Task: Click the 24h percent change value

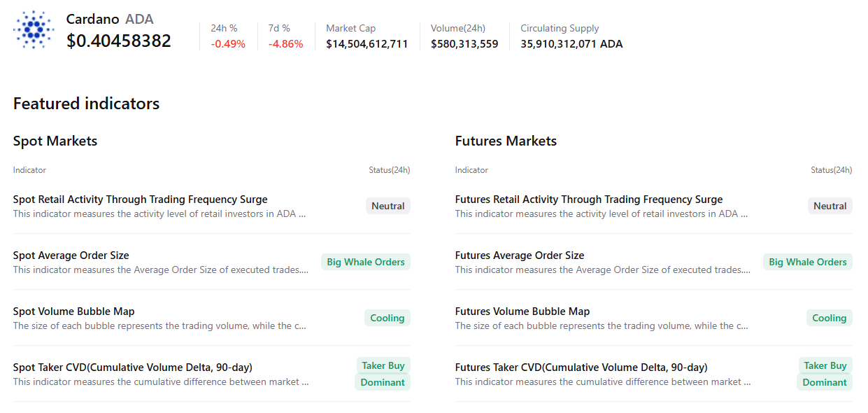Action: (228, 44)
